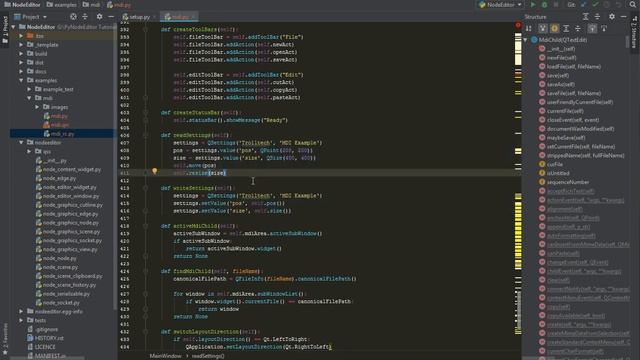Screen dimensions: 640x360
Task: Click readSettings() in bottom breadcrumb
Action: click(x=208, y=356)
